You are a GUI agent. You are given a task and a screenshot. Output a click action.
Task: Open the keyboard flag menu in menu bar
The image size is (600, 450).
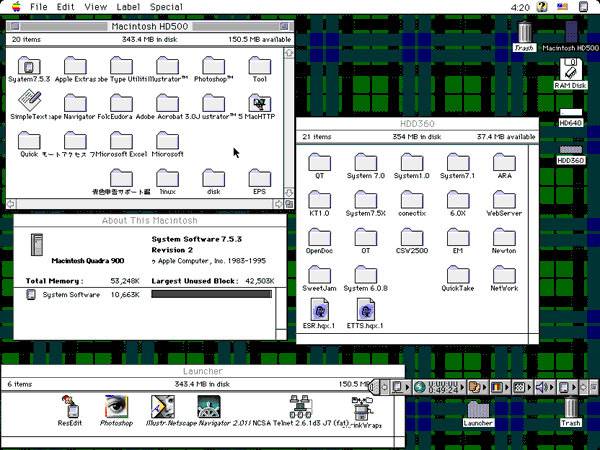562,7
